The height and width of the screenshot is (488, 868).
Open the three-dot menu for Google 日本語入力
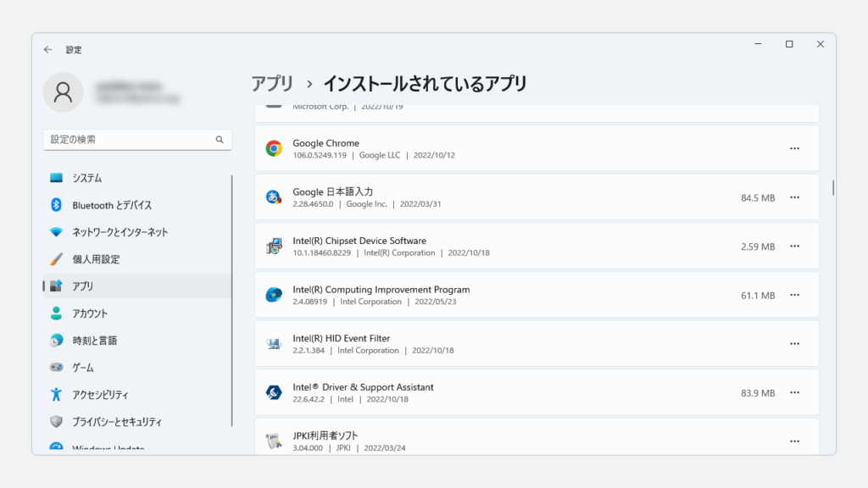(794, 197)
